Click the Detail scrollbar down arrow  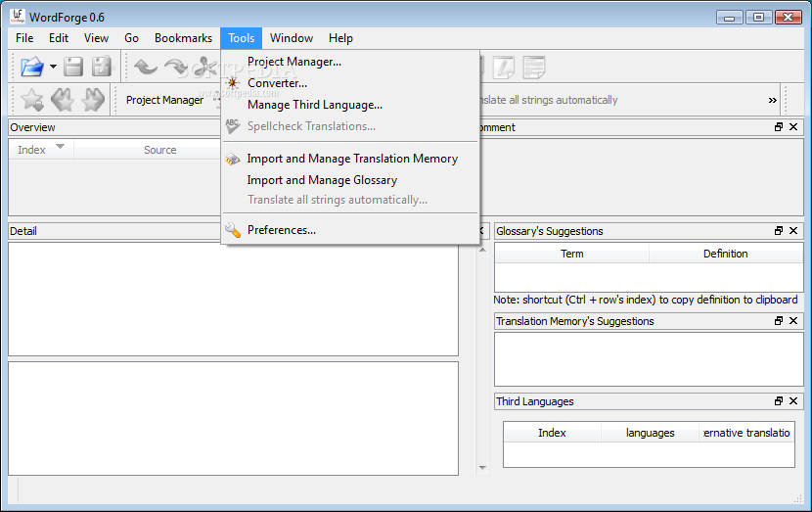482,467
